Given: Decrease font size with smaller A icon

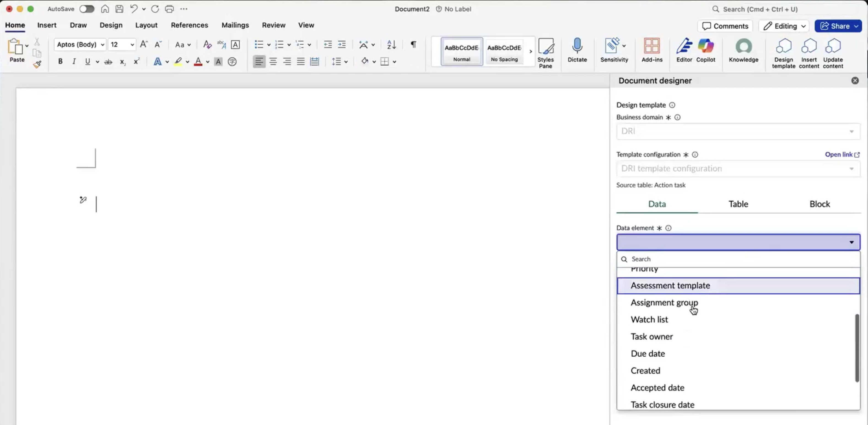Looking at the screenshot, I should (158, 44).
